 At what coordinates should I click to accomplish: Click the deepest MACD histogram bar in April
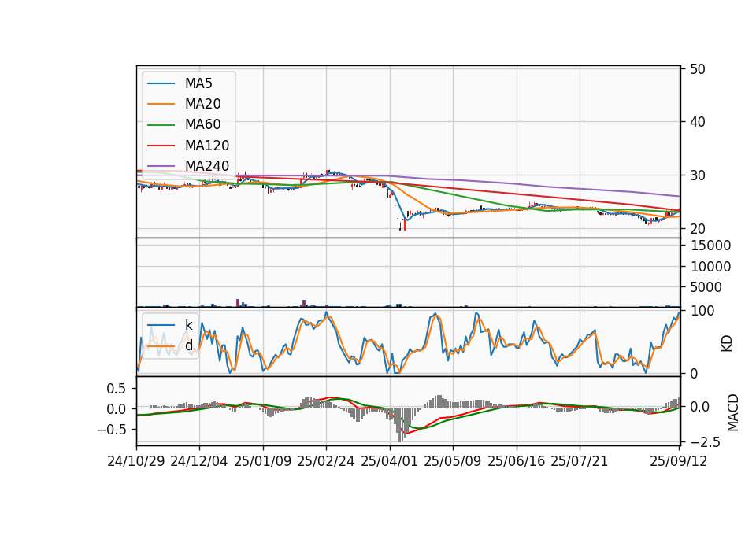point(400,425)
